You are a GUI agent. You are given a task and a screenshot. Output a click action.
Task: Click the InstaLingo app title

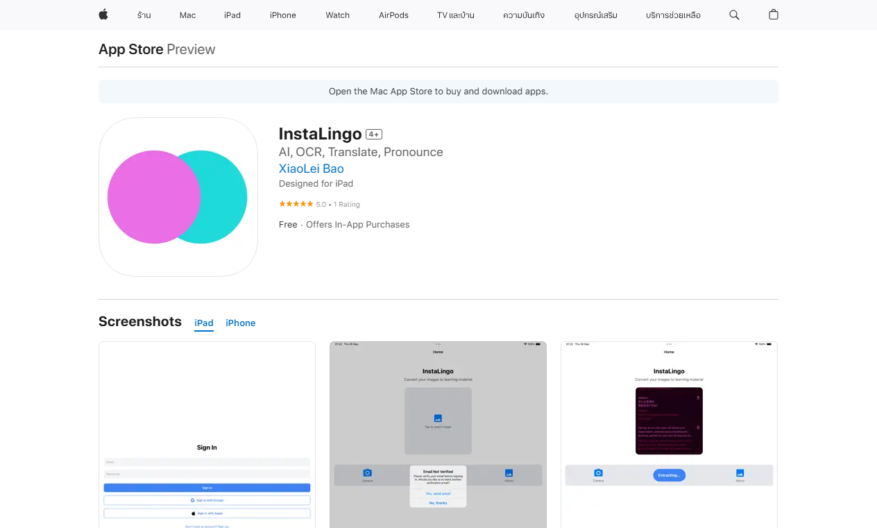click(320, 134)
